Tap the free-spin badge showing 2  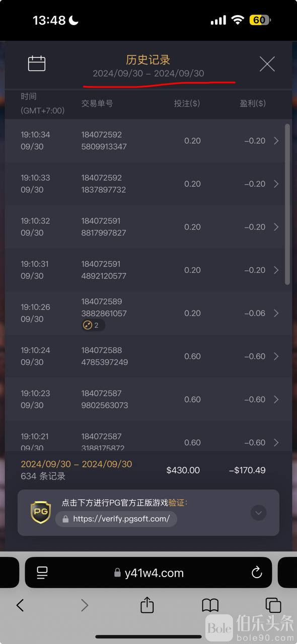click(x=93, y=325)
